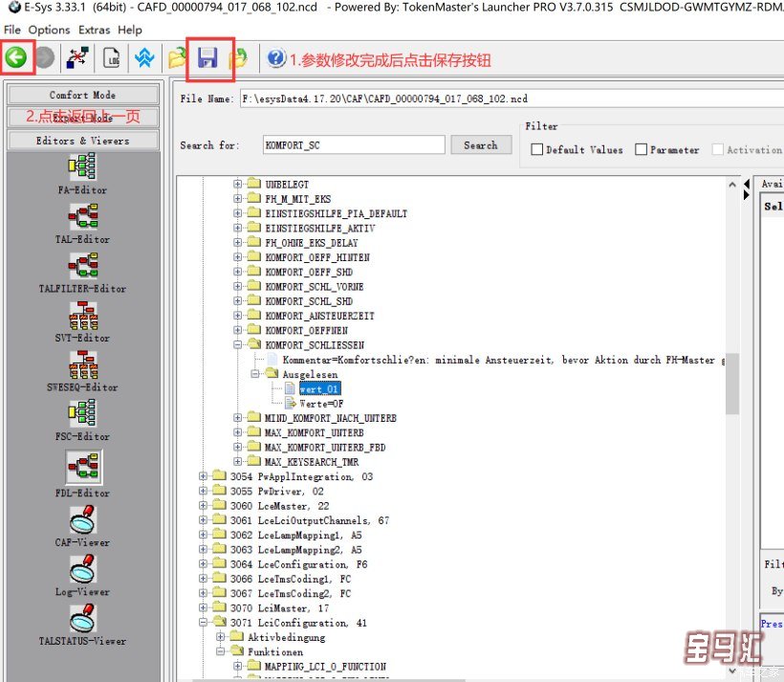Expand the UNBELEGT folder node

pos(237,185)
